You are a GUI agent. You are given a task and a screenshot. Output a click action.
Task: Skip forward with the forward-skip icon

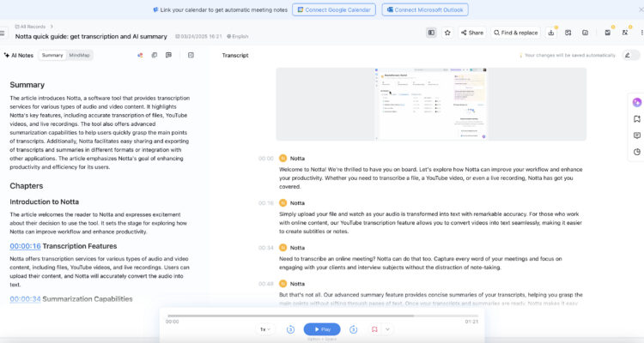[x=353, y=329]
